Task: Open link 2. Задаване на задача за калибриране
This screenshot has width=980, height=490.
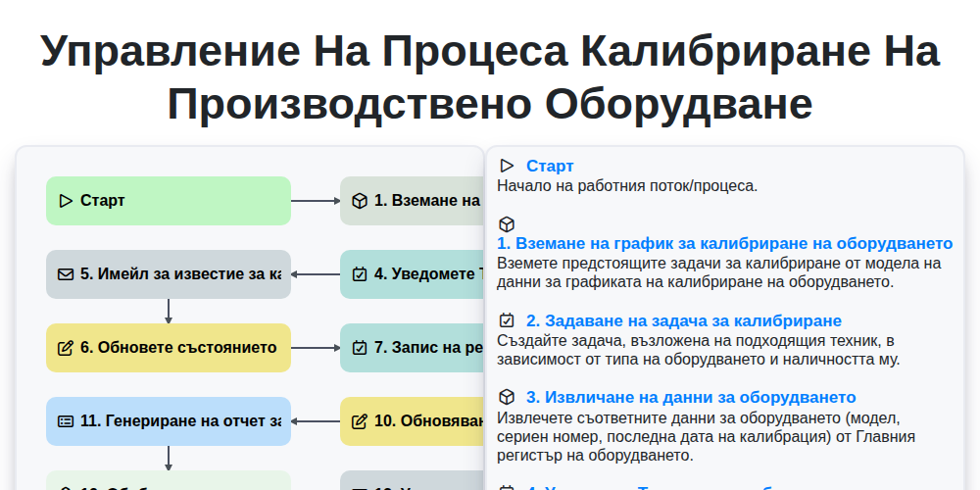Action: (x=684, y=321)
